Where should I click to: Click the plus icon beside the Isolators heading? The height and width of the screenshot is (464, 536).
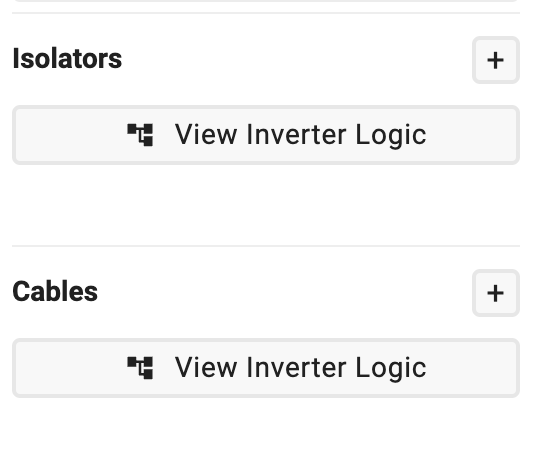click(x=496, y=60)
